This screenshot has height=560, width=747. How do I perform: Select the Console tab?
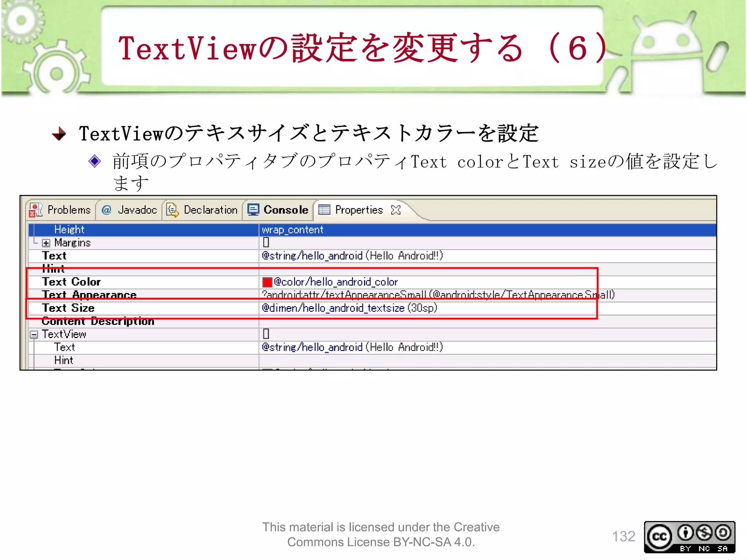click(x=278, y=210)
